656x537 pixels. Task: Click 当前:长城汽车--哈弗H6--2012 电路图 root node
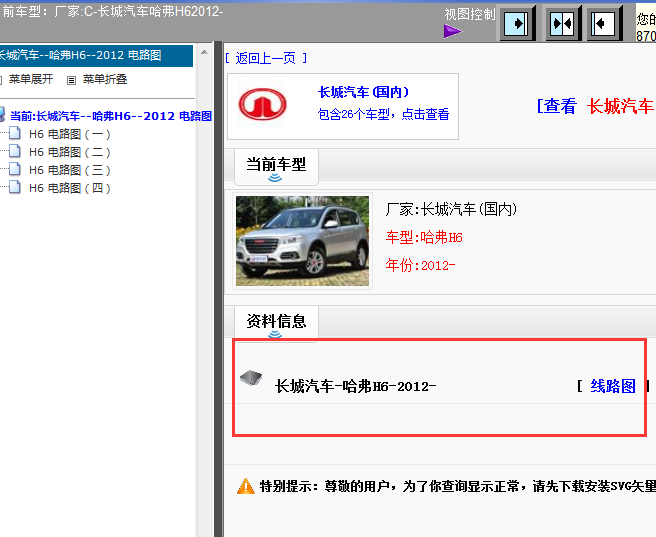pyautogui.click(x=111, y=116)
